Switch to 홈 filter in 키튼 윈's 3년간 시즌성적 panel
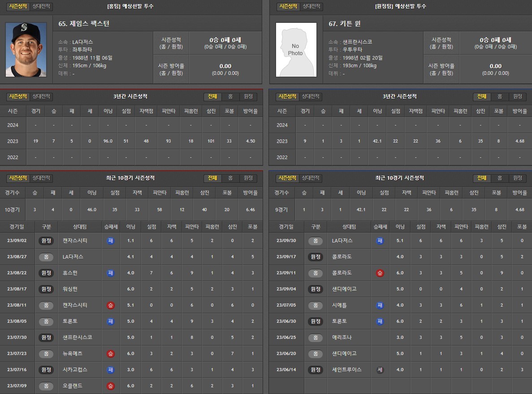The image size is (532, 394). pos(500,96)
